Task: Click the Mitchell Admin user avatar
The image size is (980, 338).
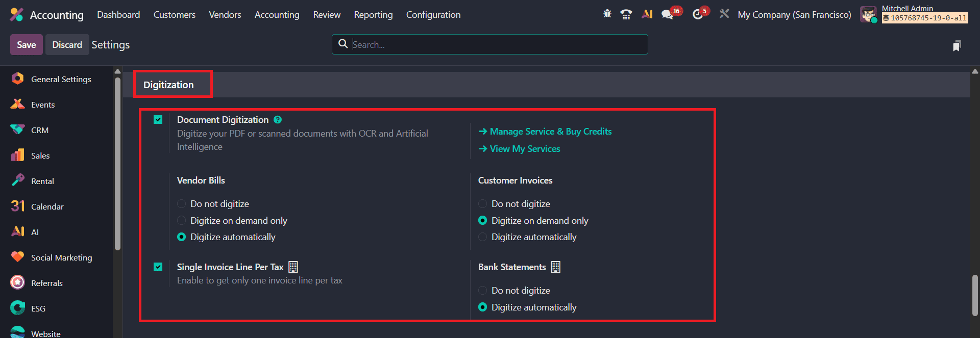Action: click(x=868, y=14)
